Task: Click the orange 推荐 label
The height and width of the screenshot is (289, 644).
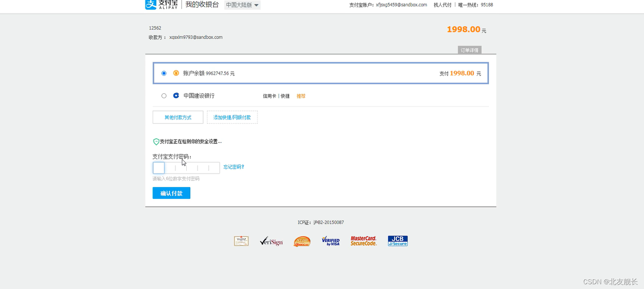Action: (301, 96)
